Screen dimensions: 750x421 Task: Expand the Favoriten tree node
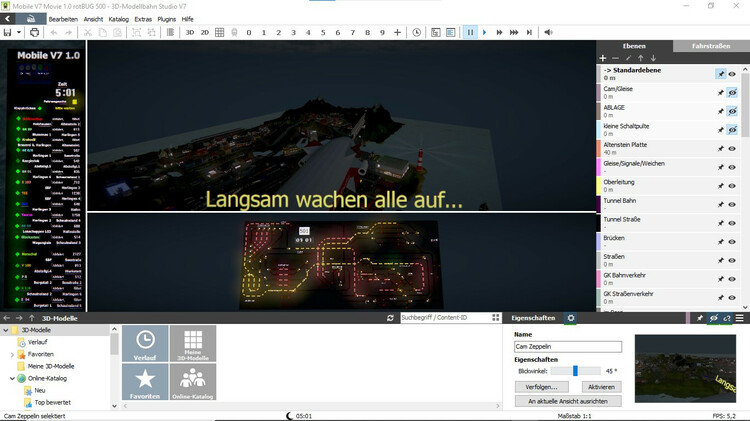click(x=12, y=354)
